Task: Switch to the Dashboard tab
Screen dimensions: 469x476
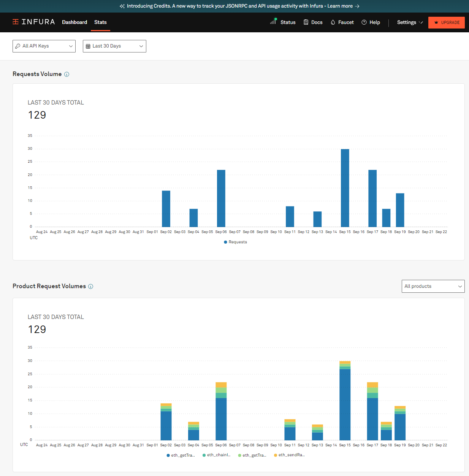Action: pos(74,22)
